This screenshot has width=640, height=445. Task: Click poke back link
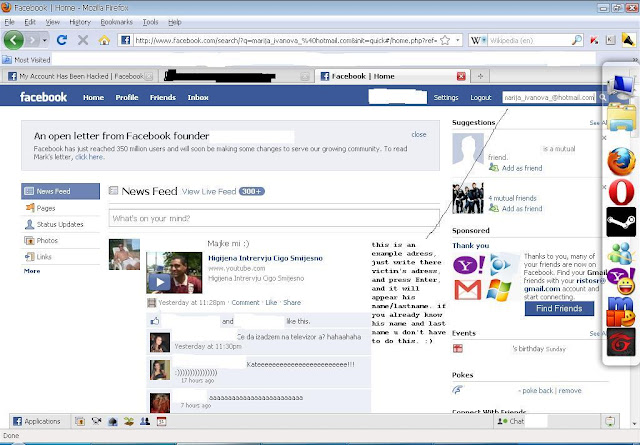538,390
